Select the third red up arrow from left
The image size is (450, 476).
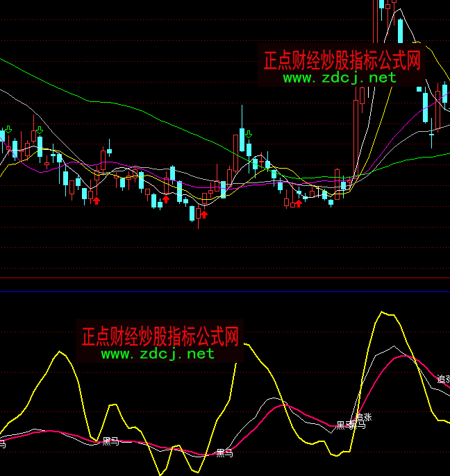[x=204, y=213]
